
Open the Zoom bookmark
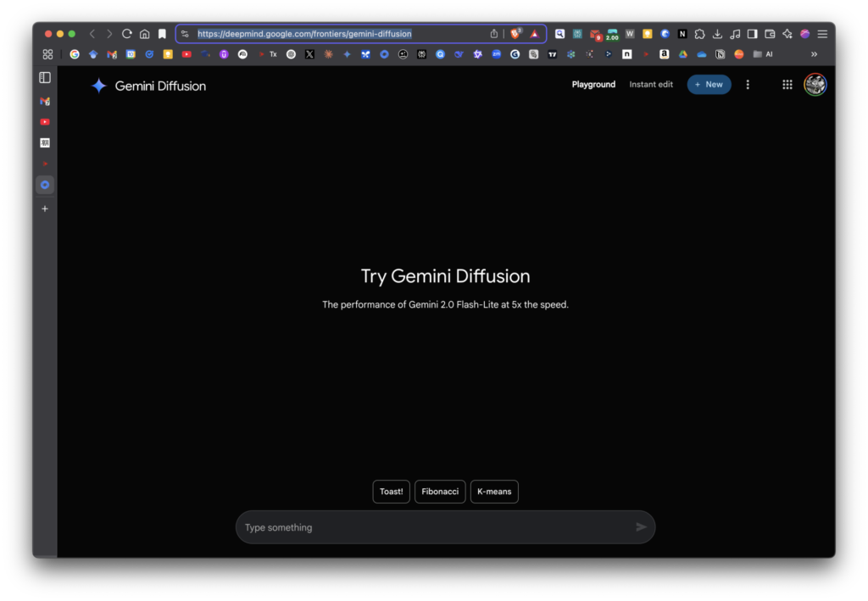497,54
